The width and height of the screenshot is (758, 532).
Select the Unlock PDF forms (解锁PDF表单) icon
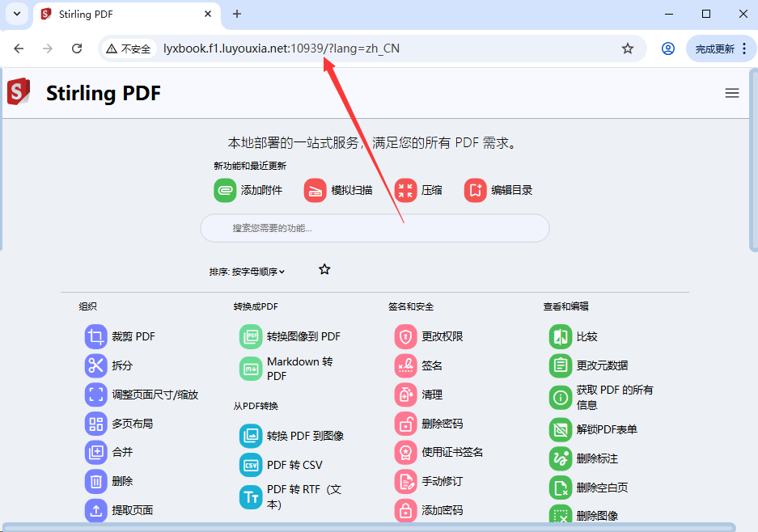point(561,429)
